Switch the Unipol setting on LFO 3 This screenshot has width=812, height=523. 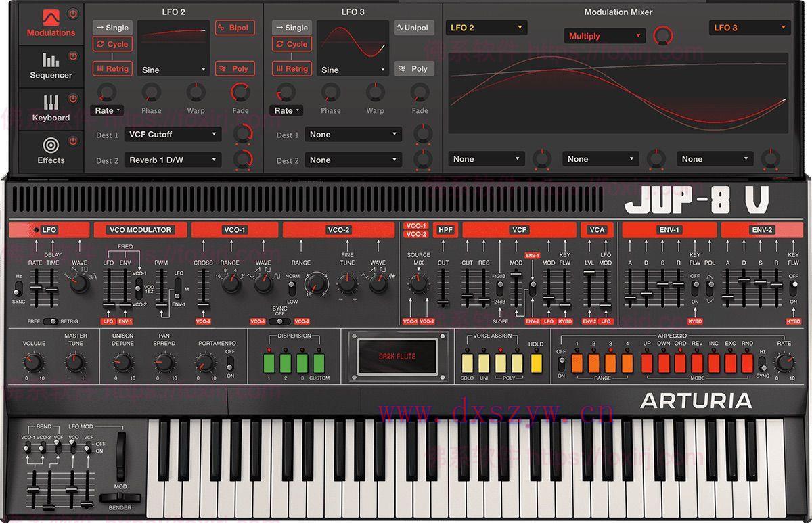click(x=414, y=28)
